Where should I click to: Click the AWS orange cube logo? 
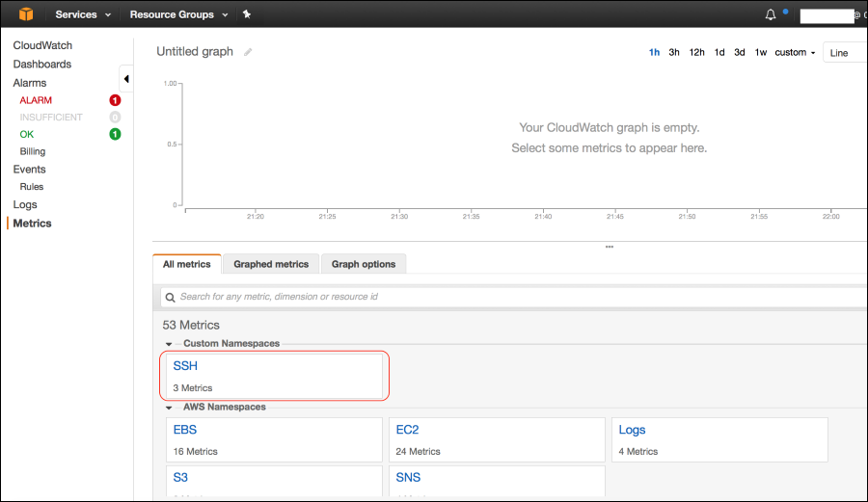click(26, 13)
